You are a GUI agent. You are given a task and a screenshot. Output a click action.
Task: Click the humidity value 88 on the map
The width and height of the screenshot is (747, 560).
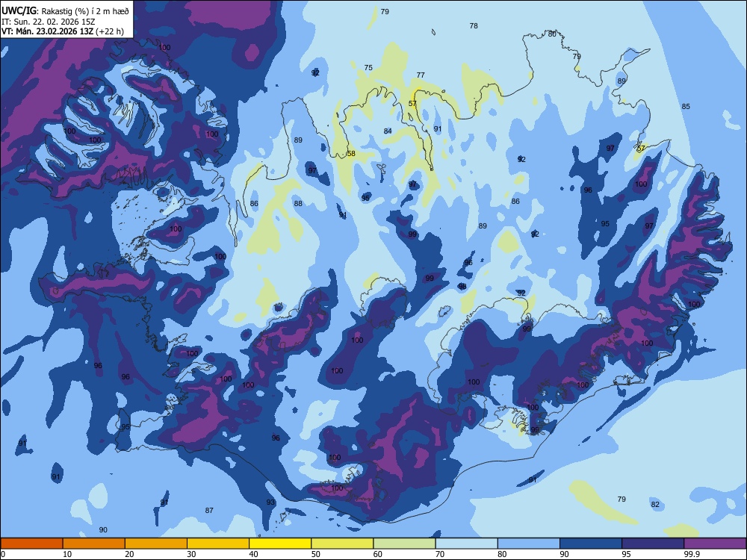298,203
